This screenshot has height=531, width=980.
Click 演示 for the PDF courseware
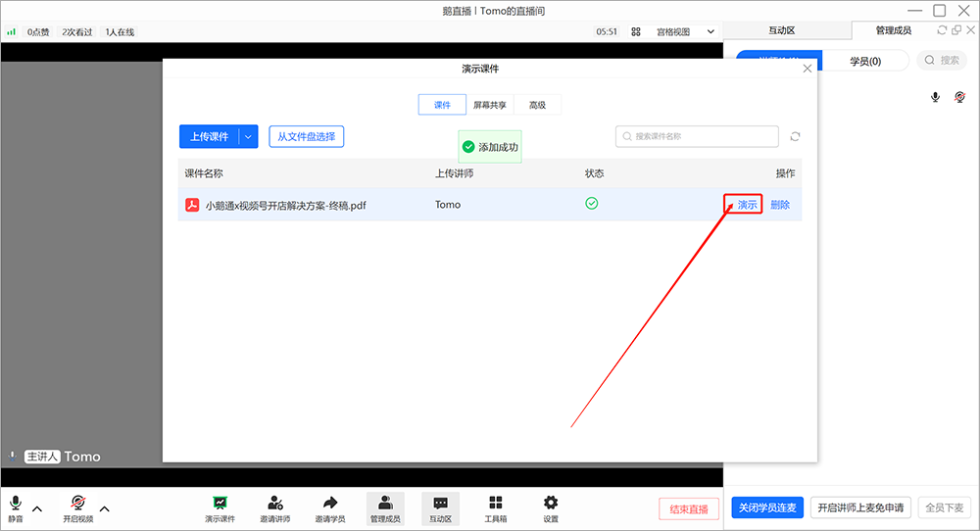coord(747,205)
